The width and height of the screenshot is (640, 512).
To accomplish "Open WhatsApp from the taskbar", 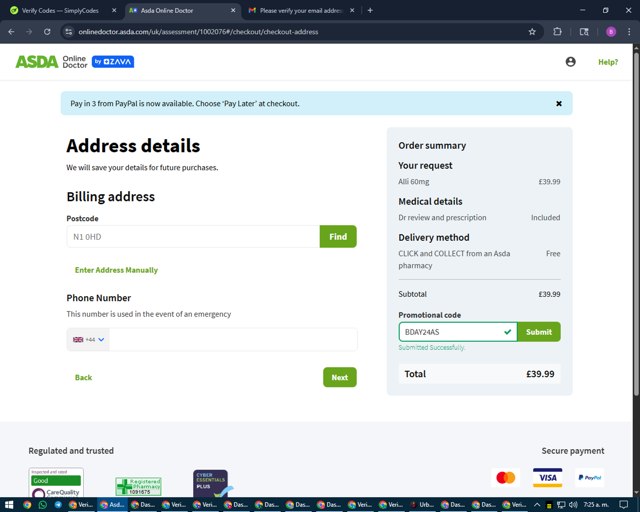I will pyautogui.click(x=42, y=505).
